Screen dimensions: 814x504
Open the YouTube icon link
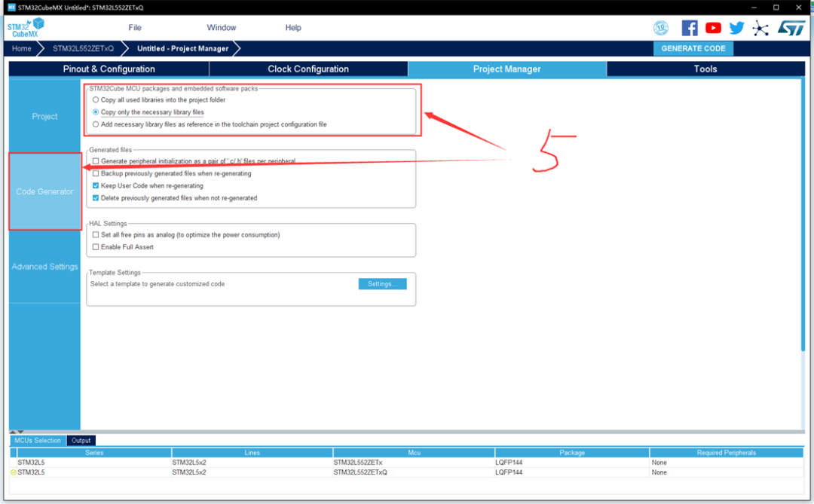tap(713, 28)
